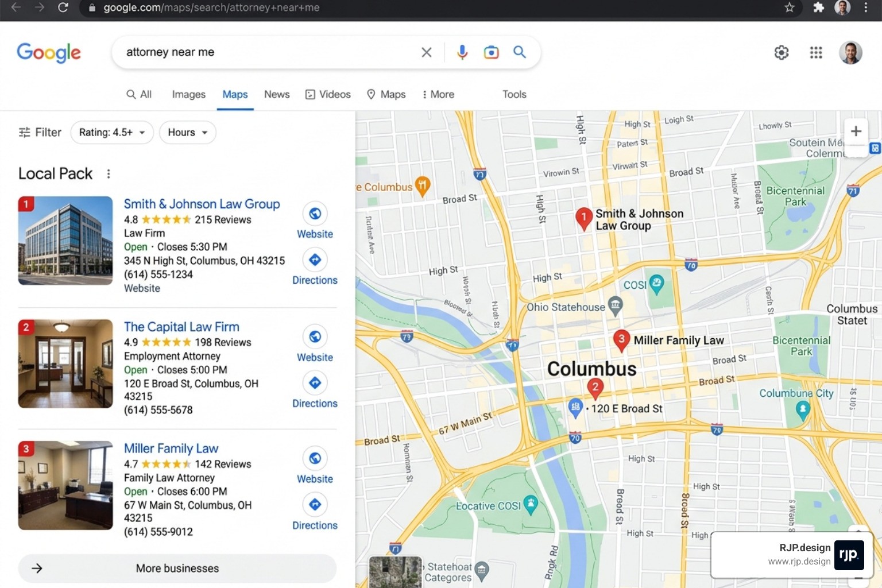Click '215 Reviews' for Smith & Johnson
The width and height of the screenshot is (882, 588).
223,219
